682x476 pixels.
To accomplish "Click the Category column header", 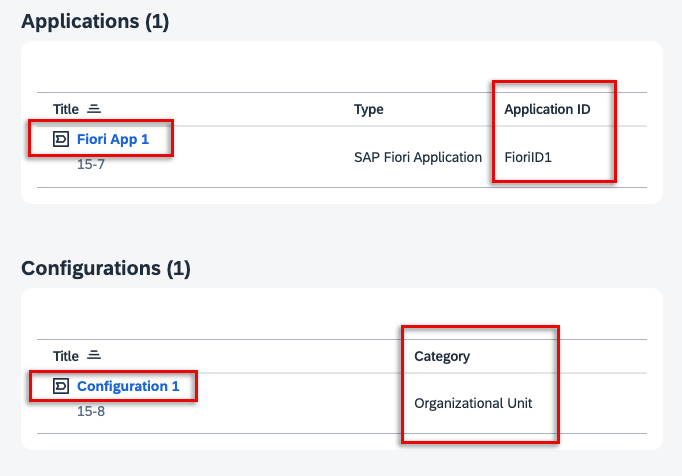I will coord(442,356).
